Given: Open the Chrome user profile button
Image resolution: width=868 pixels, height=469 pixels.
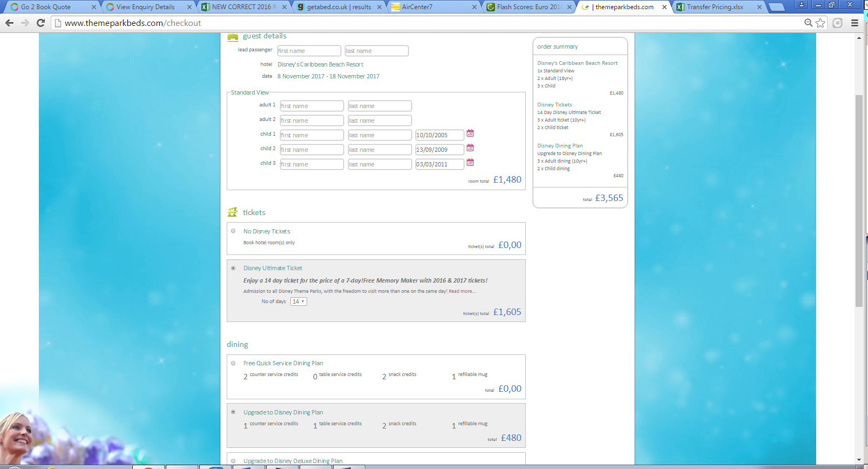Looking at the screenshot, I should 802,4.
